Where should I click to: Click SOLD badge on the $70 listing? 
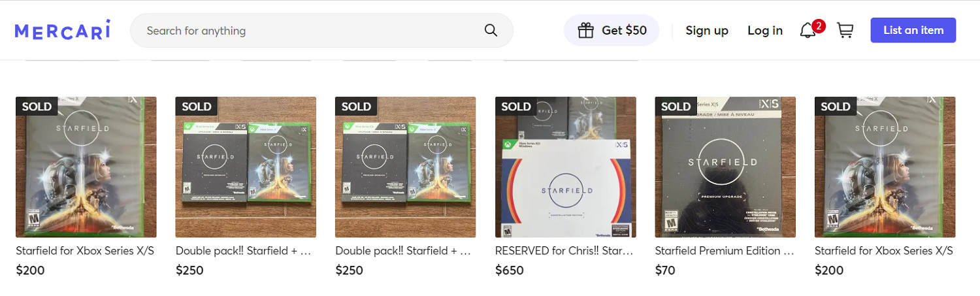[x=676, y=107]
